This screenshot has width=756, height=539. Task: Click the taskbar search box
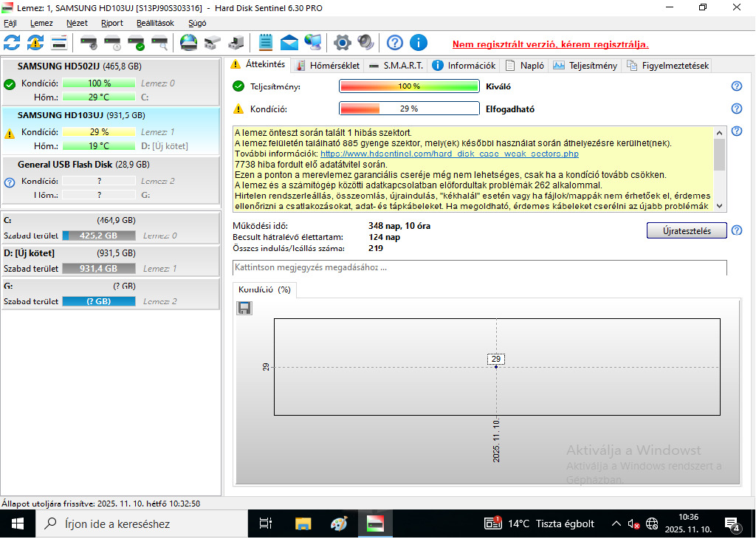(x=141, y=523)
